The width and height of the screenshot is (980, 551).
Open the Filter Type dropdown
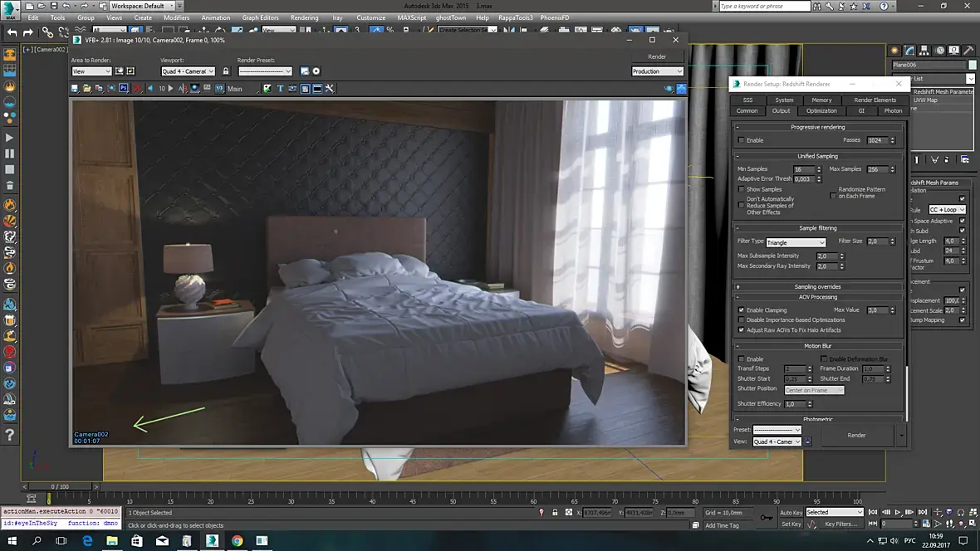796,242
